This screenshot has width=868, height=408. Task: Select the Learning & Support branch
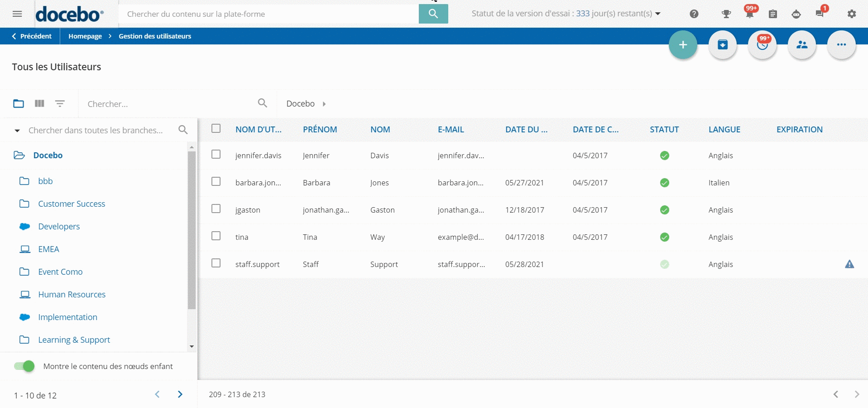74,340
